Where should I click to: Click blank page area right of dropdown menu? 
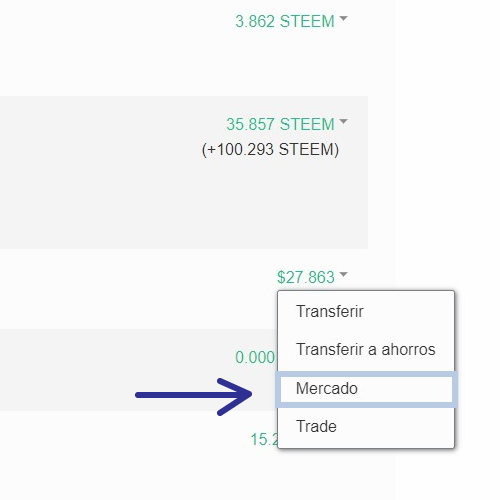[x=478, y=367]
